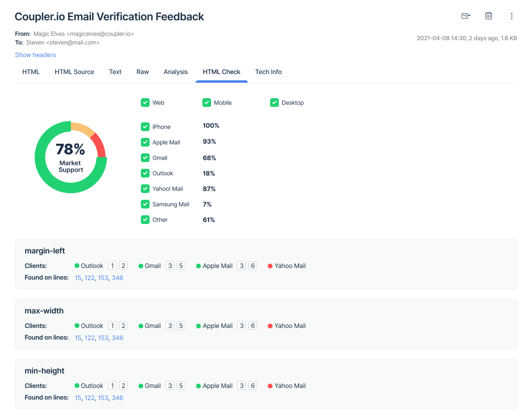The width and height of the screenshot is (532, 416).
Task: Click Outlook badge 1 under max-width
Action: [112, 326]
